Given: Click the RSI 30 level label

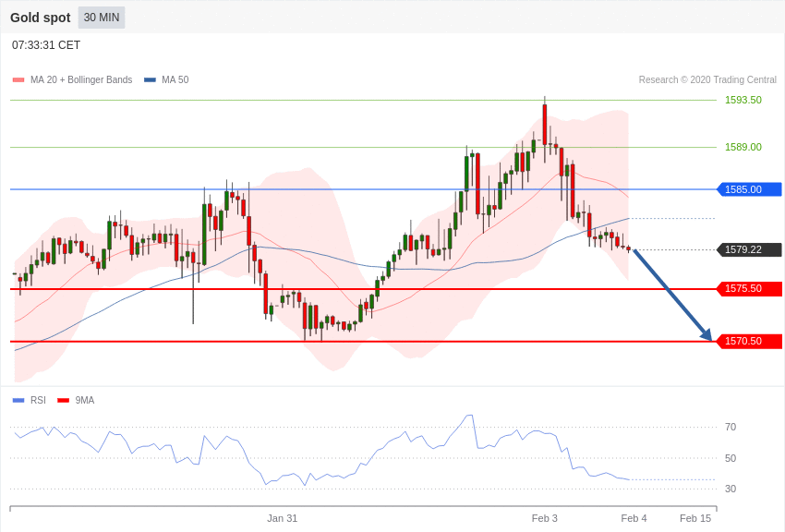Looking at the screenshot, I should 731,489.
